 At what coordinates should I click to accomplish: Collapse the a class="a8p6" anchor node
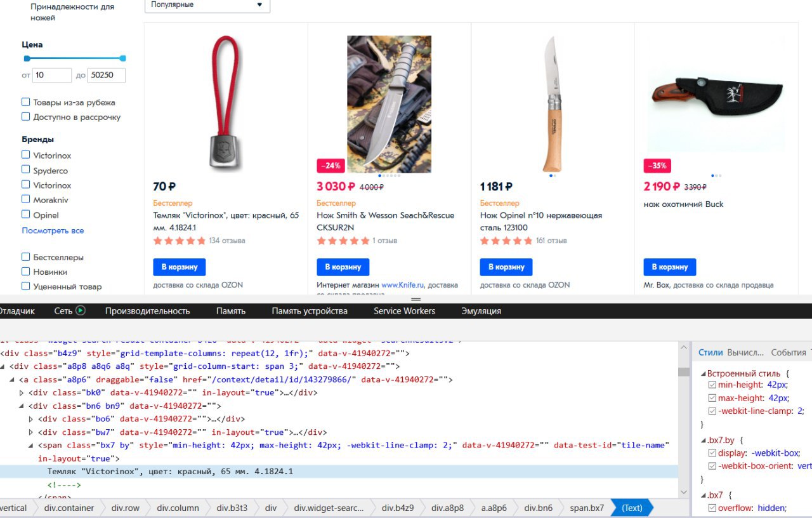click(13, 380)
